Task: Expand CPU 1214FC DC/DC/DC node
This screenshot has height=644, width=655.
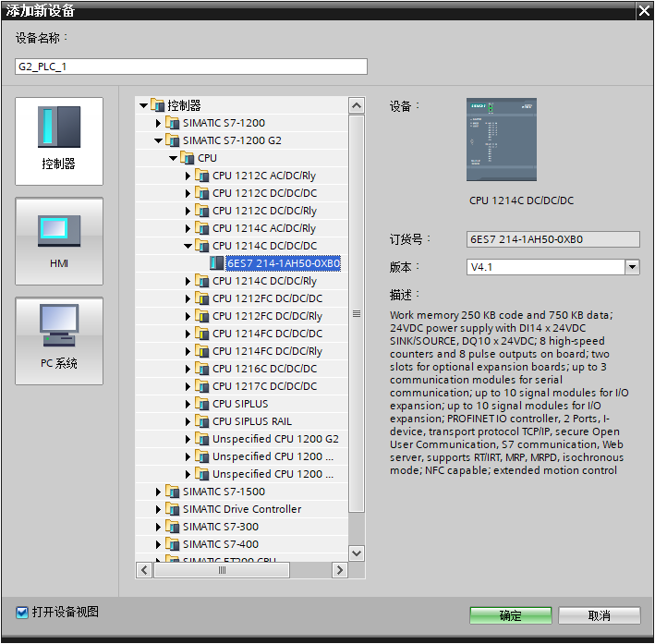Action: (188, 334)
